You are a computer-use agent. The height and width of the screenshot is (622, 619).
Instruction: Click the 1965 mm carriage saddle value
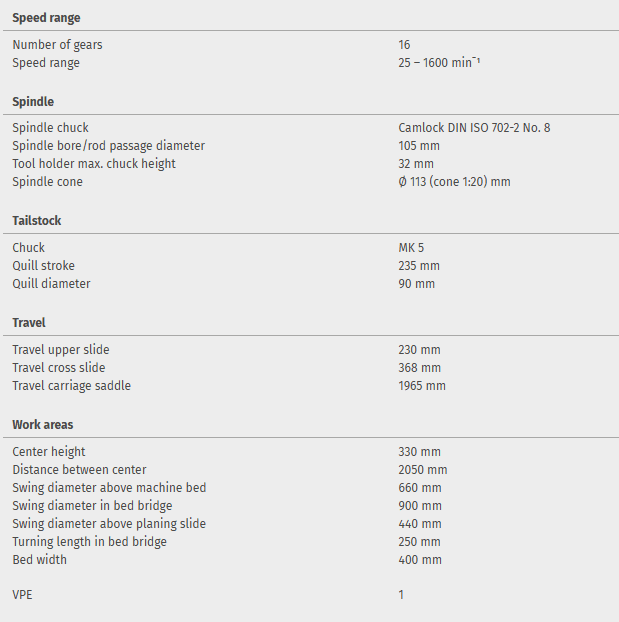[422, 386]
